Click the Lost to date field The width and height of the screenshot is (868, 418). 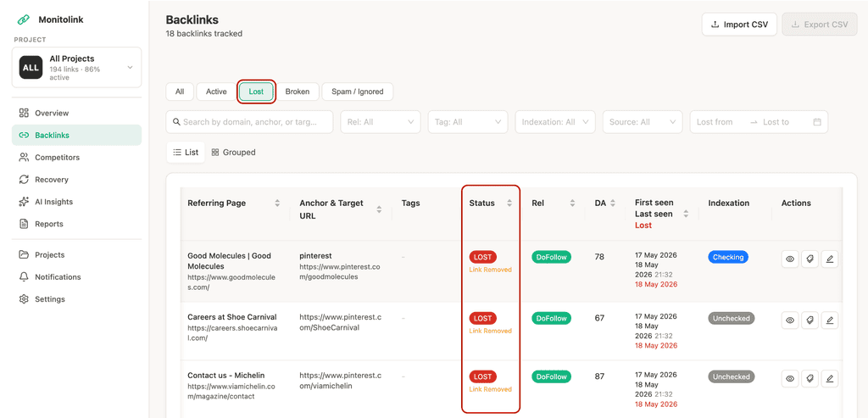click(x=776, y=122)
